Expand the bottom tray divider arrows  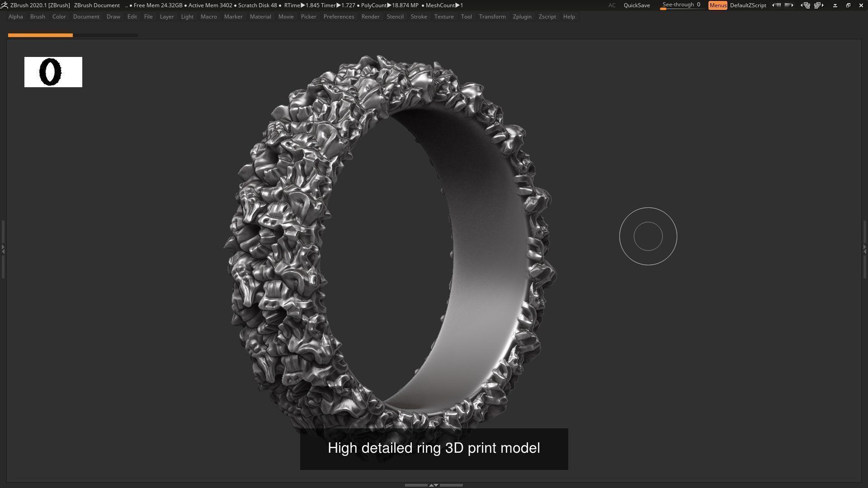pos(433,485)
